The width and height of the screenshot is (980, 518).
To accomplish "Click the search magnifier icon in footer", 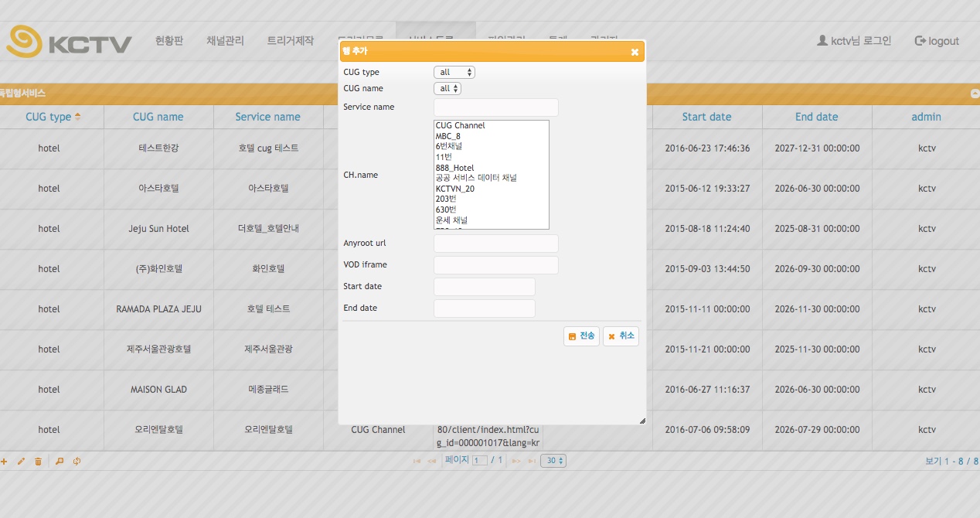I will click(60, 462).
